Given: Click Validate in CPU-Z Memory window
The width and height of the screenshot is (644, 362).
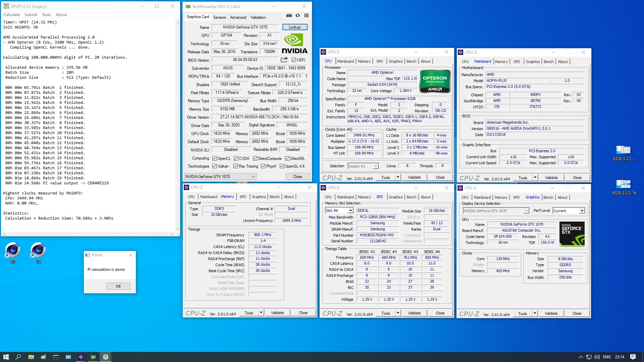Looking at the screenshot, I should 277,313.
